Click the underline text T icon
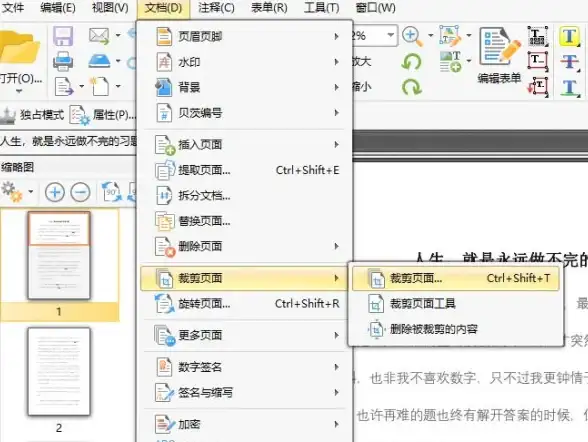 [570, 88]
